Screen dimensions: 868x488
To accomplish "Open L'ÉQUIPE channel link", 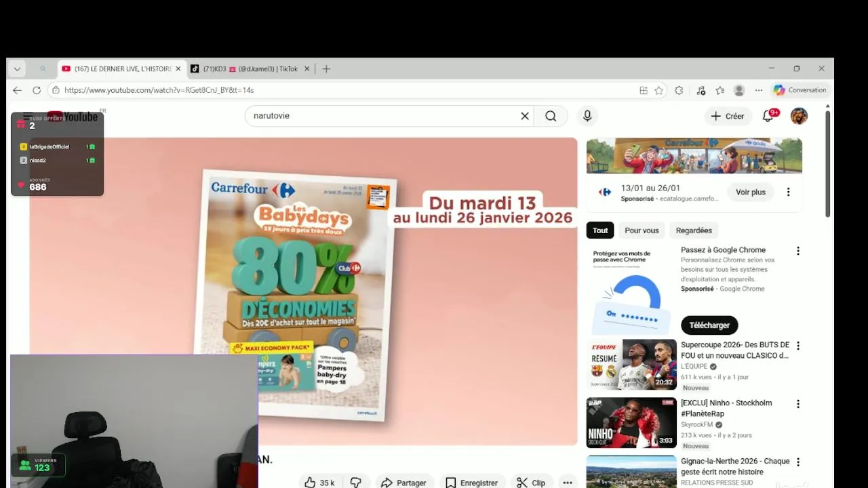I will click(694, 367).
